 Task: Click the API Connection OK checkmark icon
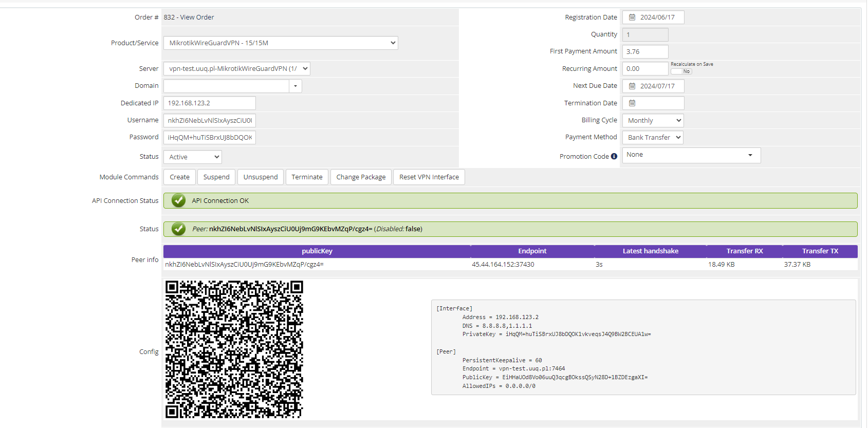pyautogui.click(x=179, y=201)
